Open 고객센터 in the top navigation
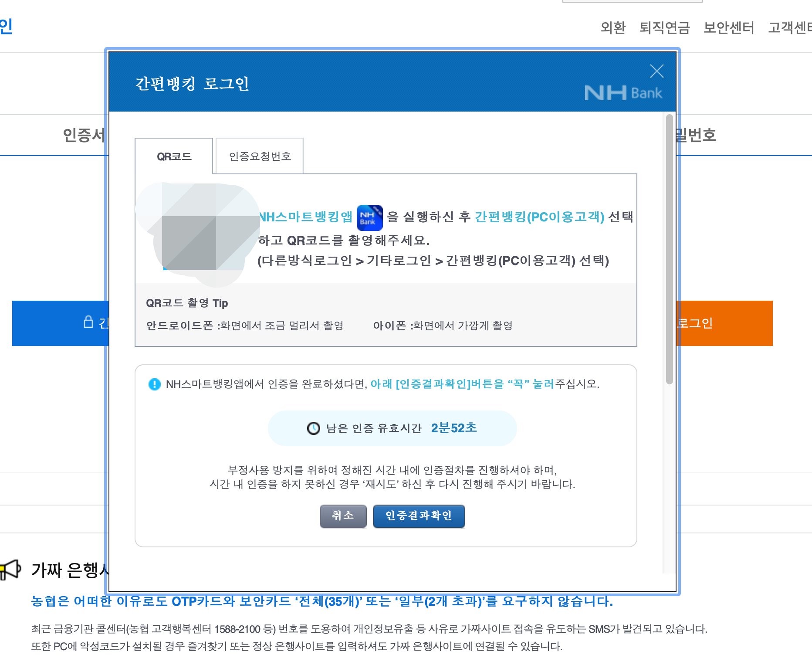The image size is (812, 665). (789, 27)
